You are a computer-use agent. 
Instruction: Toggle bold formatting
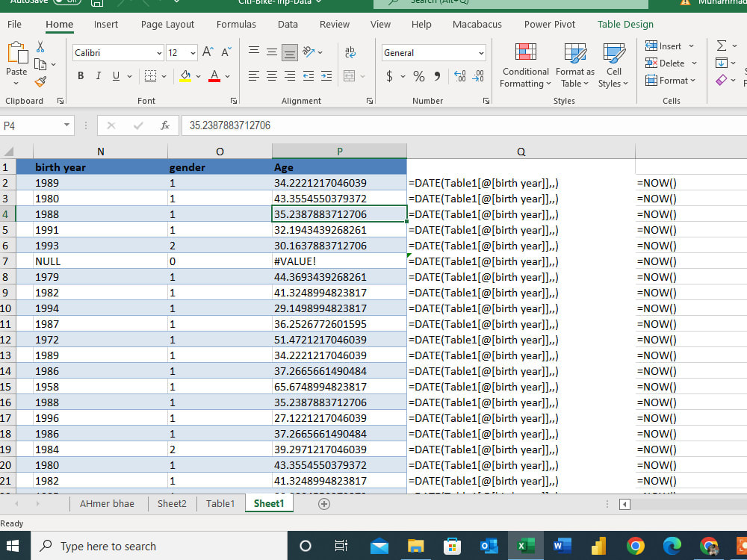81,75
